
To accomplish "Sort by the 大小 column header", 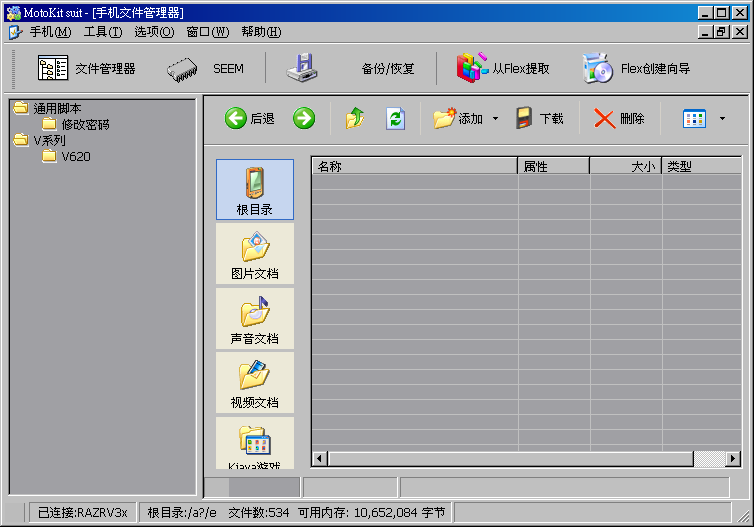I will (x=626, y=166).
